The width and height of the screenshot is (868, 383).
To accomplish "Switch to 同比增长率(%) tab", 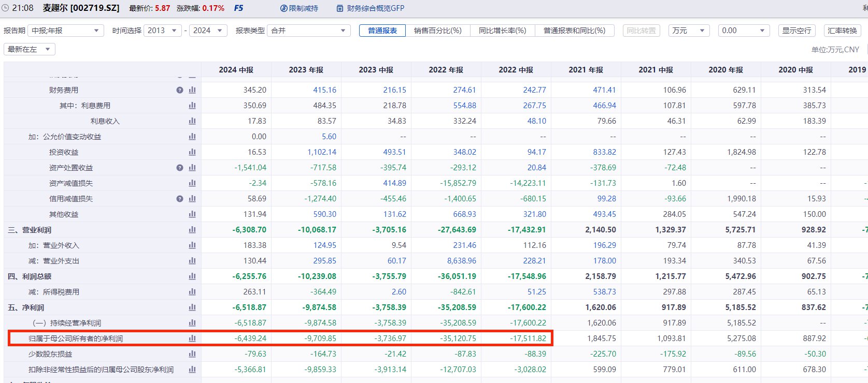I will [x=503, y=31].
